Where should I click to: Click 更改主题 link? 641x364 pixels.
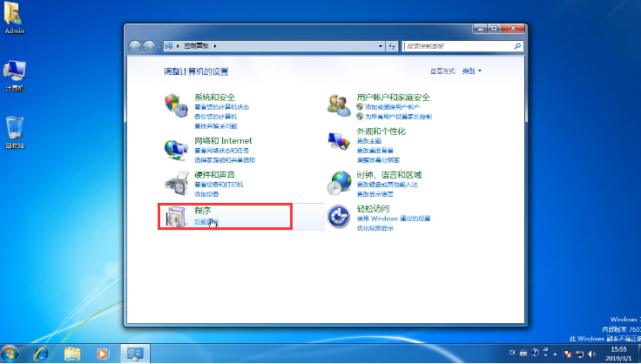point(369,141)
